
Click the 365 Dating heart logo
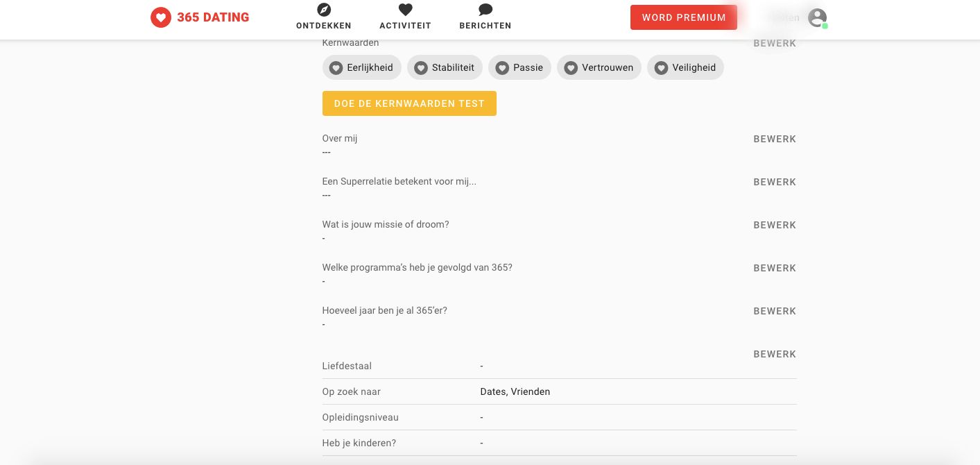(x=161, y=17)
